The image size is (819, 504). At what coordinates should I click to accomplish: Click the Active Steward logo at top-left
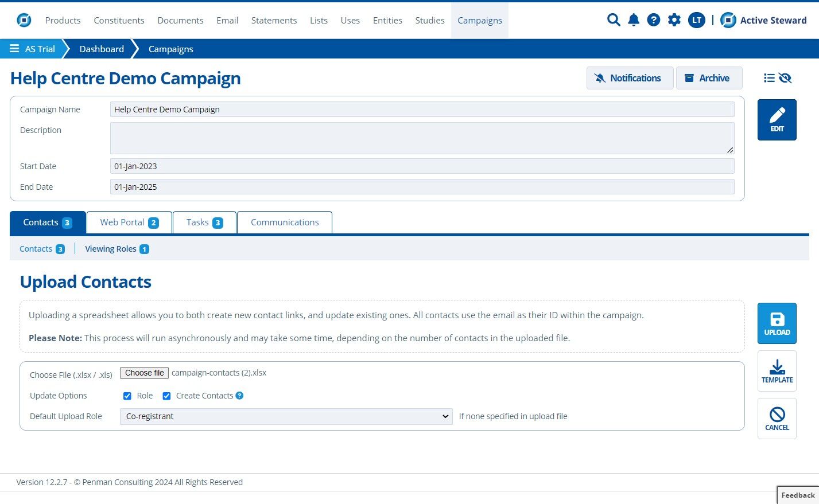point(24,20)
